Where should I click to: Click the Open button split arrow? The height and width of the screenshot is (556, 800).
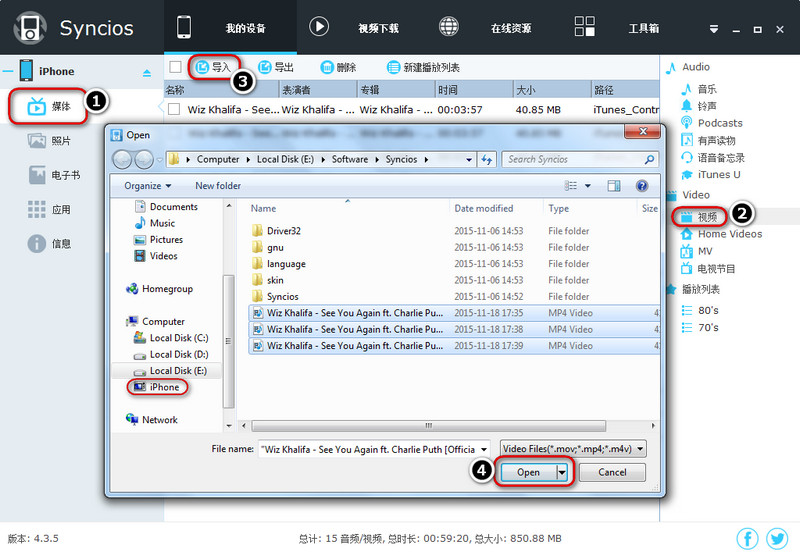click(x=562, y=472)
